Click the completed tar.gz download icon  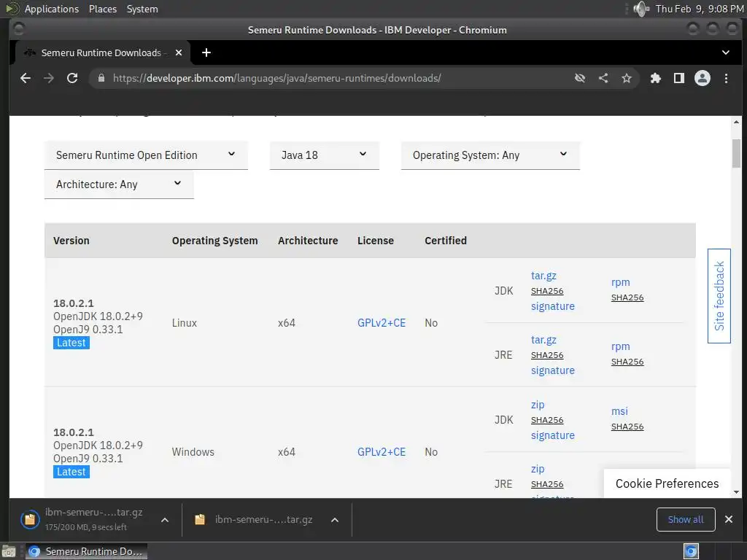tap(200, 519)
